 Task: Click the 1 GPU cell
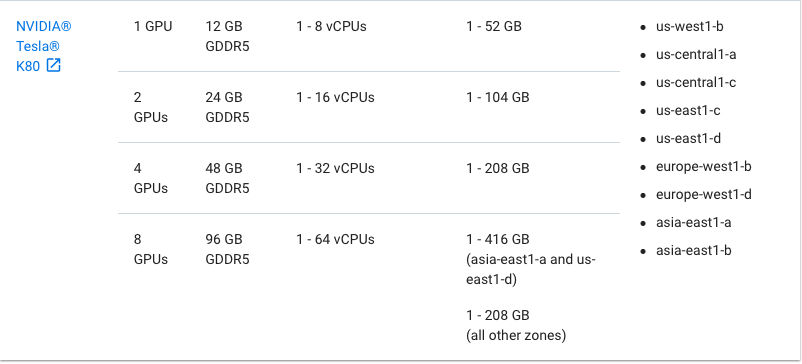point(153,27)
